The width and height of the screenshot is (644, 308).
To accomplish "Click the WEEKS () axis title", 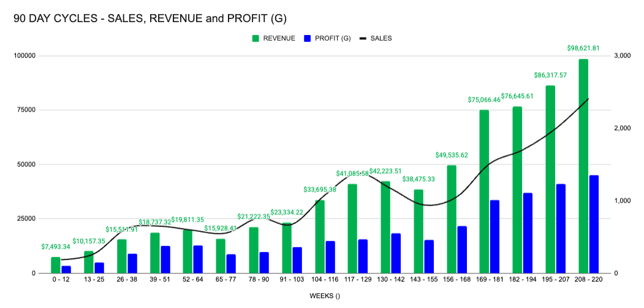I will click(x=325, y=296).
